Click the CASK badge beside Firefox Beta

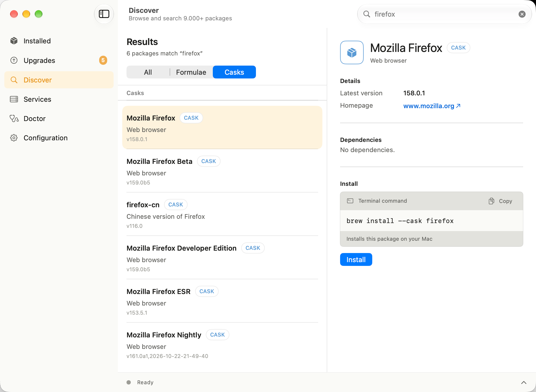click(209, 161)
